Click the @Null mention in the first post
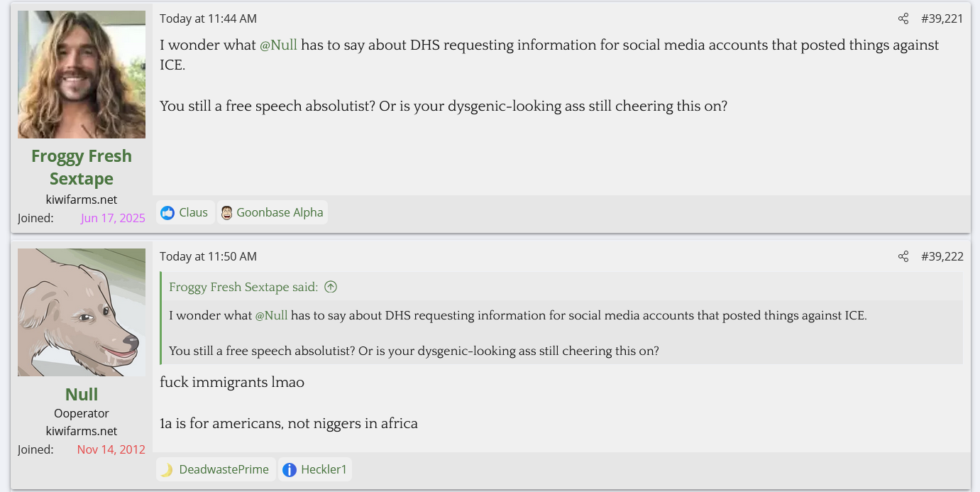 [x=278, y=45]
